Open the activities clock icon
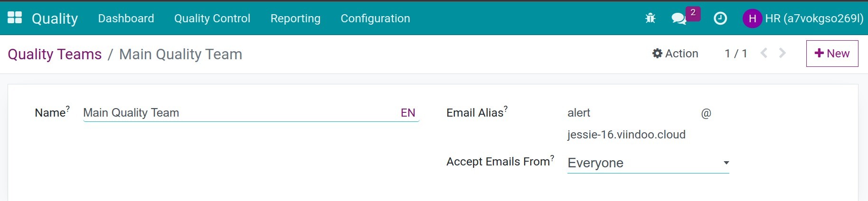Image resolution: width=868 pixels, height=201 pixels. coord(720,18)
